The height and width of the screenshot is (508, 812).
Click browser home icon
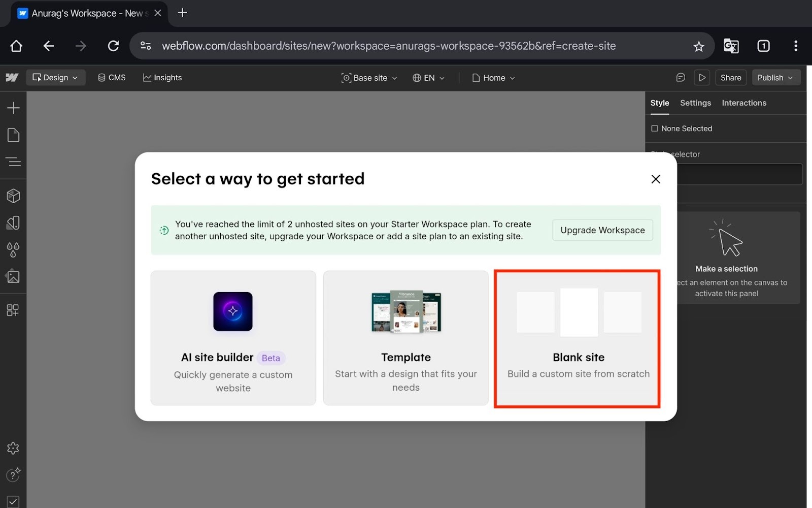coord(16,46)
